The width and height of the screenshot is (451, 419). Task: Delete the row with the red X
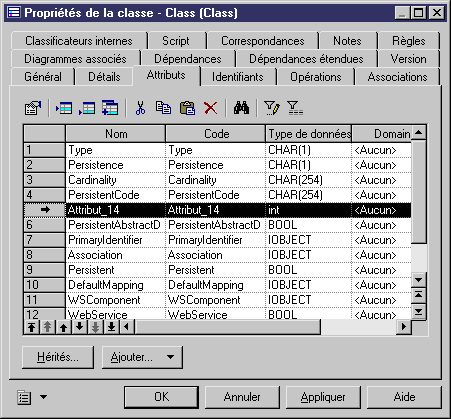pos(211,108)
